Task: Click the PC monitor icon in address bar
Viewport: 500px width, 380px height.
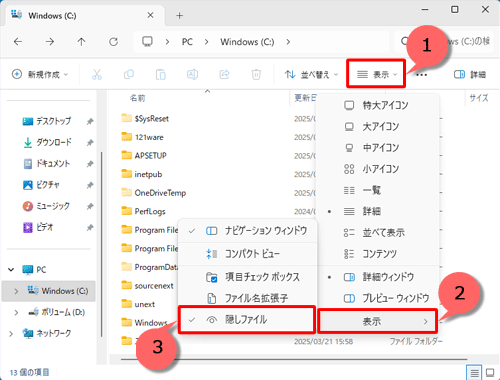Action: pos(147,42)
